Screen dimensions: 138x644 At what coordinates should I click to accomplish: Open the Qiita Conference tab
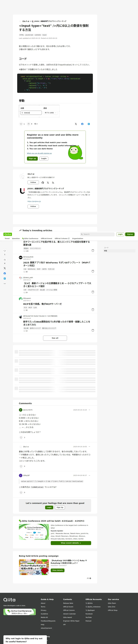30,238
